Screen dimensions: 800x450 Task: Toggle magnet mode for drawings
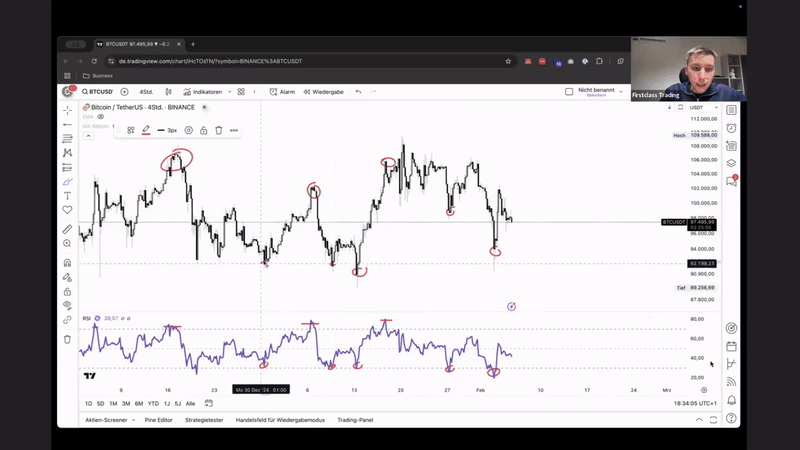click(67, 263)
